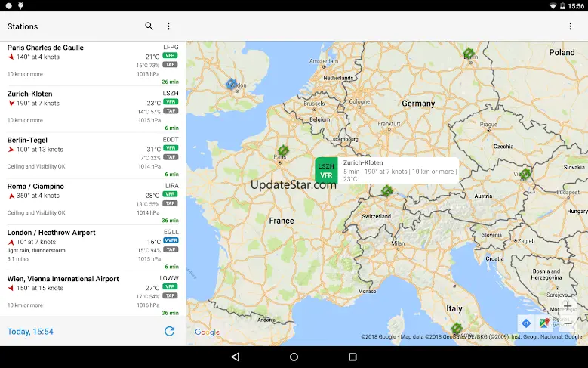Select London / Heathrow Airport station

(x=93, y=248)
